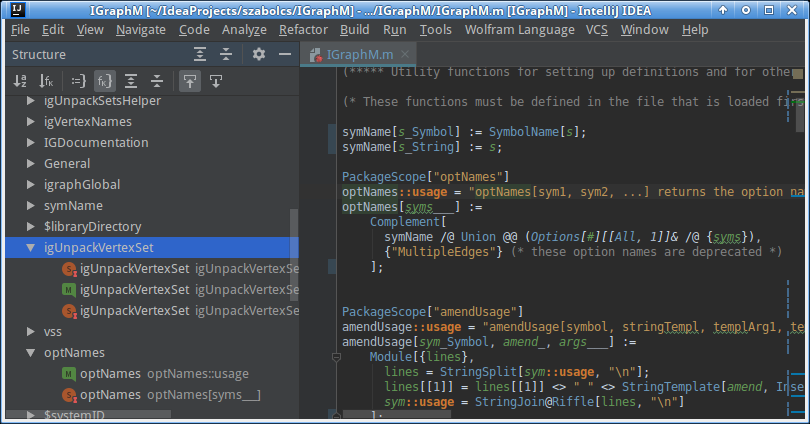Click Expand All icon in Structure header
This screenshot has width=810, height=424.
[x=200, y=54]
